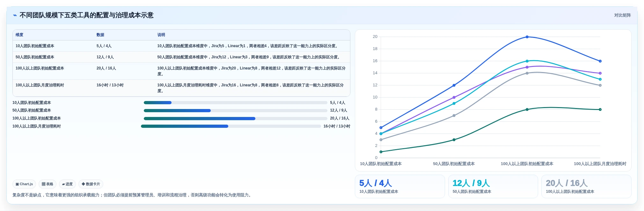Screen dimensions: 644x211
Task: Click the purple line point at 100人以上初始配置 value 15
Action: 527,67
